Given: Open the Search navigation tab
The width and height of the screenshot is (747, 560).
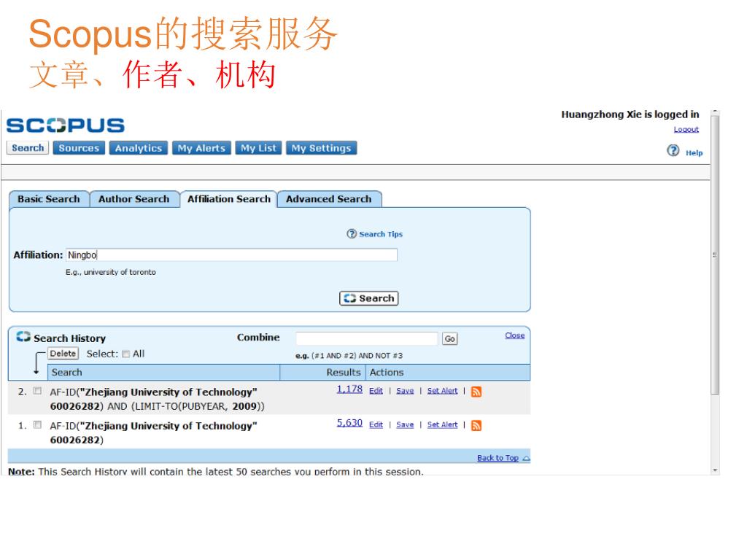Looking at the screenshot, I should pos(28,148).
